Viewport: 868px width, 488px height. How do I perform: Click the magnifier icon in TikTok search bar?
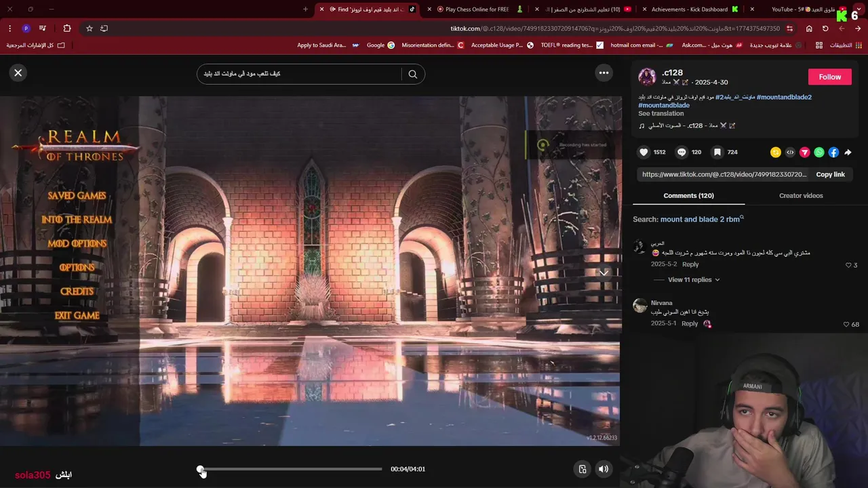tap(413, 74)
